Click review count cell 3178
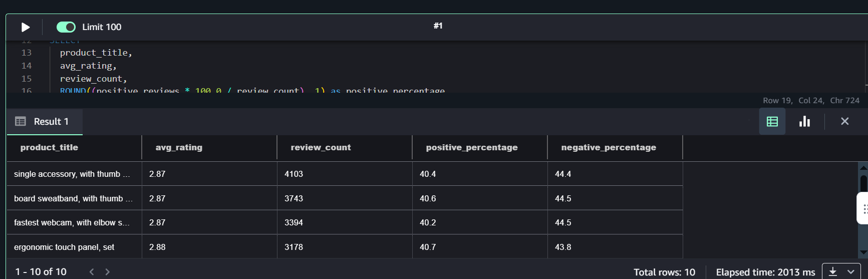Viewport: 868px width, 279px height. [345, 247]
